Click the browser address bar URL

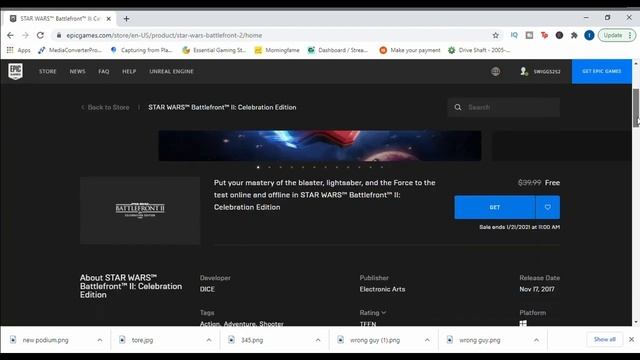point(164,36)
